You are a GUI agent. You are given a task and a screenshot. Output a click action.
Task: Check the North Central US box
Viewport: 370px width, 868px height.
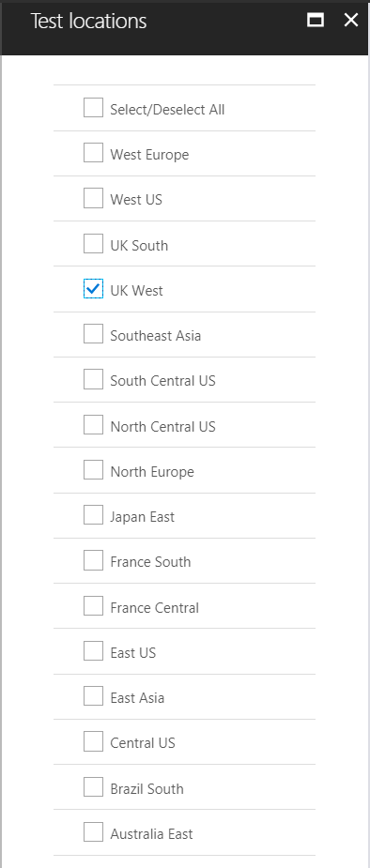click(93, 424)
